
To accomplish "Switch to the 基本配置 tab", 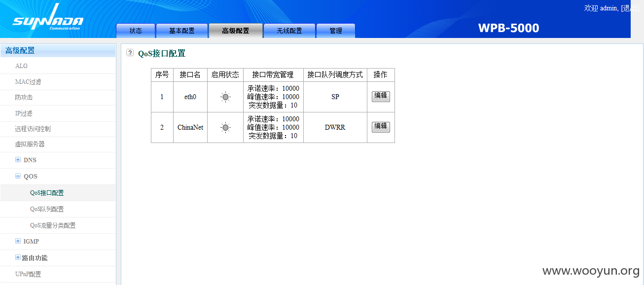I will click(x=182, y=31).
